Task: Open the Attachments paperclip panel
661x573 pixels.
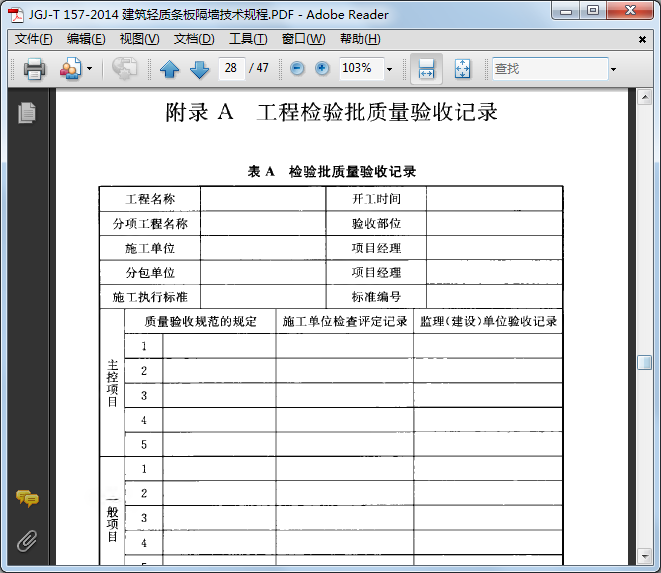Action: click(x=27, y=541)
